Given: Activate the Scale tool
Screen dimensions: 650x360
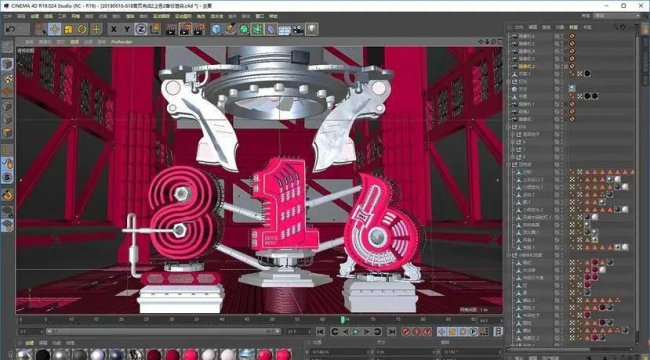Looking at the screenshot, I should pyautogui.click(x=68, y=29).
